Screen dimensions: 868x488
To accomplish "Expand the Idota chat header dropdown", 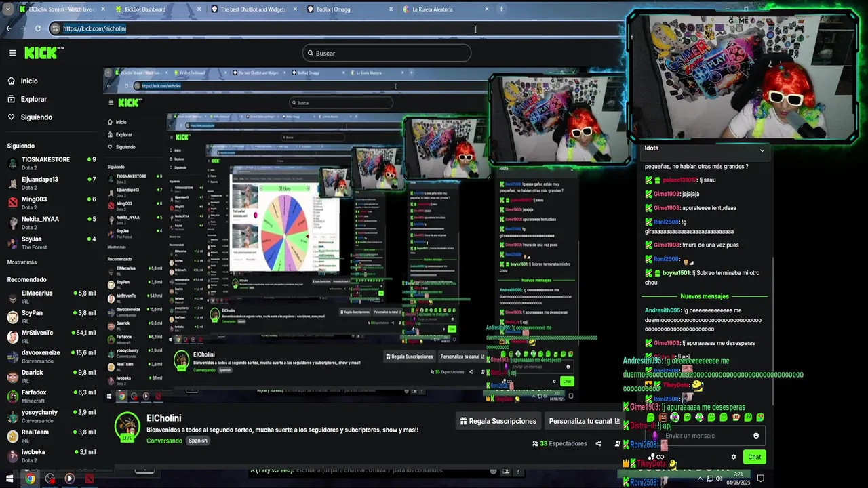I will point(762,150).
